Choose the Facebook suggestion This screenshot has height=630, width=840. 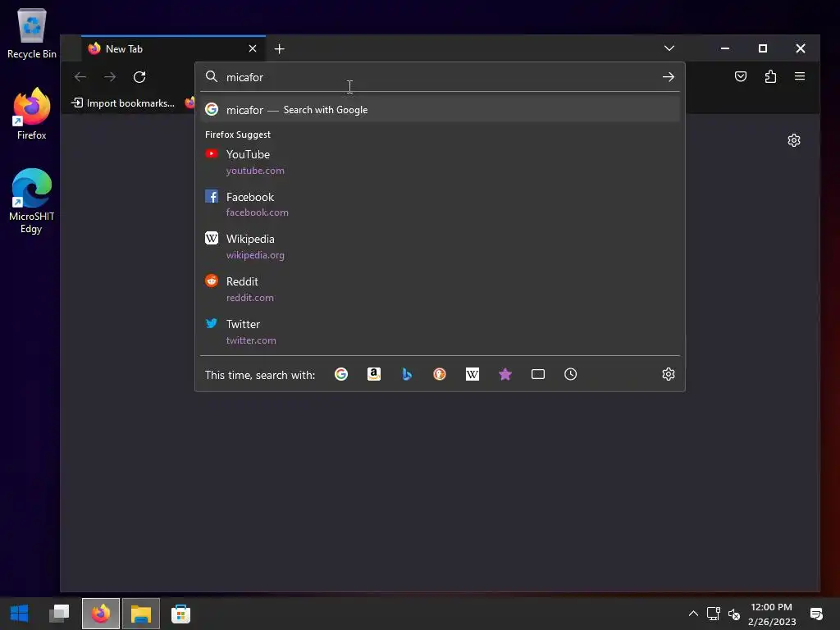click(x=440, y=204)
